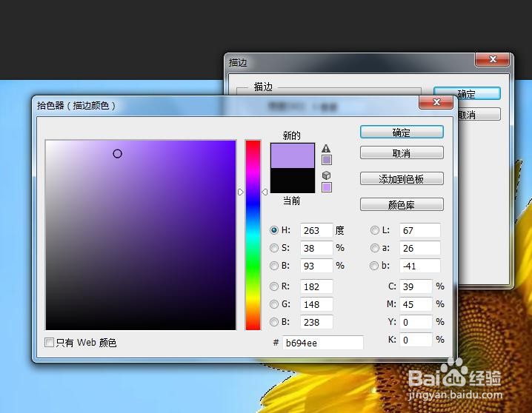Viewport: 532px width, 413px height.
Task: Click the K black field showing 0
Action: [416, 340]
